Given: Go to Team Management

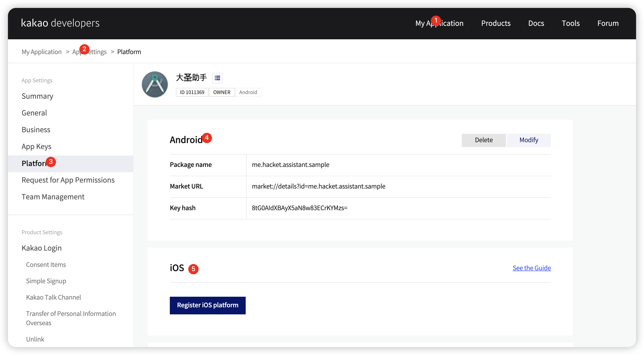Looking at the screenshot, I should point(53,197).
